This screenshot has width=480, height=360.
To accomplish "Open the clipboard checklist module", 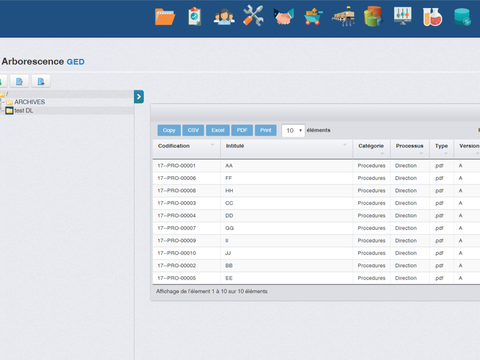I will coord(195,16).
